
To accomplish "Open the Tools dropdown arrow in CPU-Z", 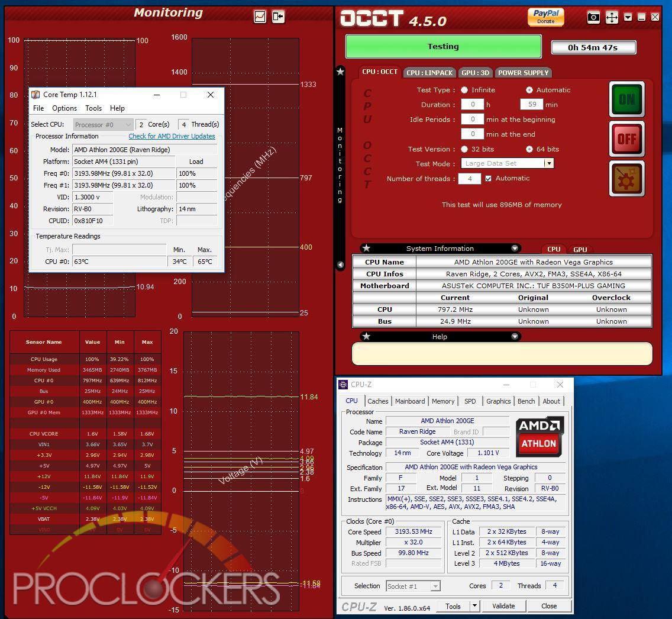I will pos(474,606).
